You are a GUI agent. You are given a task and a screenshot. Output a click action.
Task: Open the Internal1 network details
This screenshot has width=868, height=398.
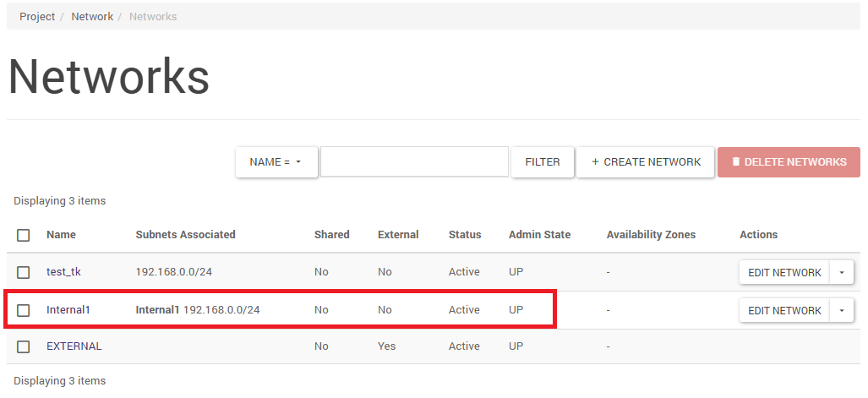pyautogui.click(x=68, y=310)
